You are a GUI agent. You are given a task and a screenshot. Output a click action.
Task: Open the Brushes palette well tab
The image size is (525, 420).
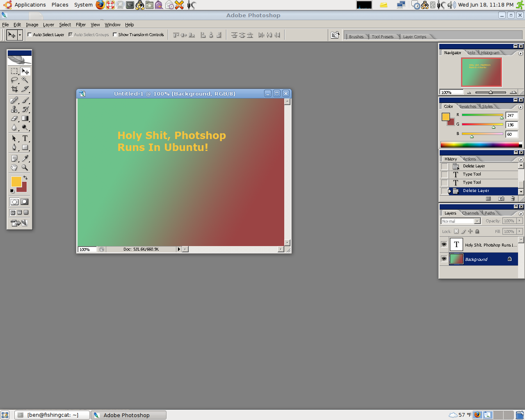tap(356, 37)
